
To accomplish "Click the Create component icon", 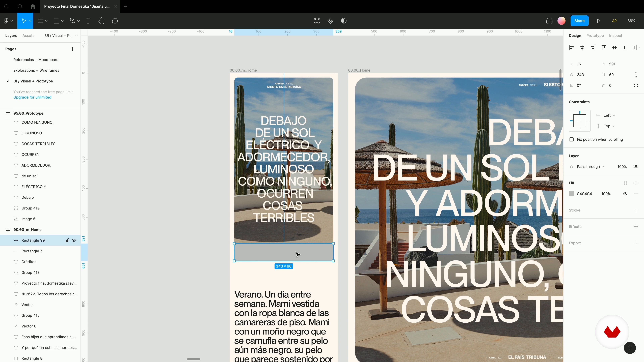I will point(330,21).
